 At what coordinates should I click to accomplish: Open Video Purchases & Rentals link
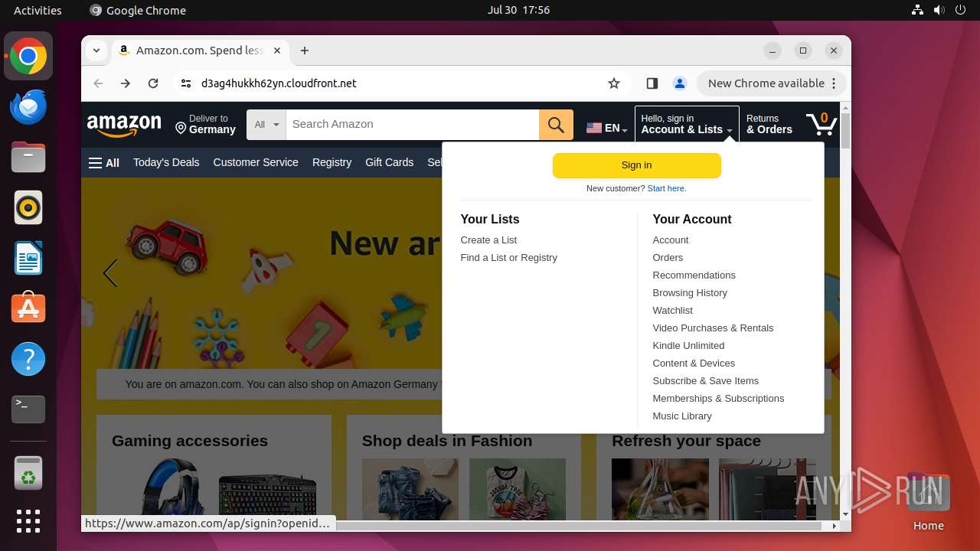pyautogui.click(x=713, y=328)
